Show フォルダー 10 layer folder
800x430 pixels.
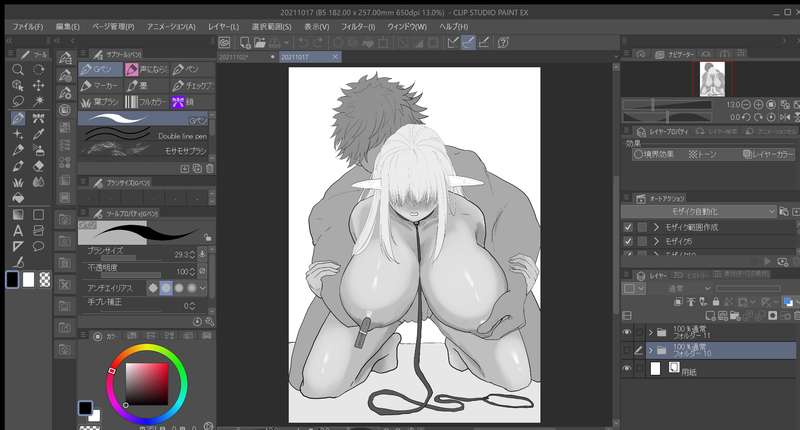coord(627,350)
